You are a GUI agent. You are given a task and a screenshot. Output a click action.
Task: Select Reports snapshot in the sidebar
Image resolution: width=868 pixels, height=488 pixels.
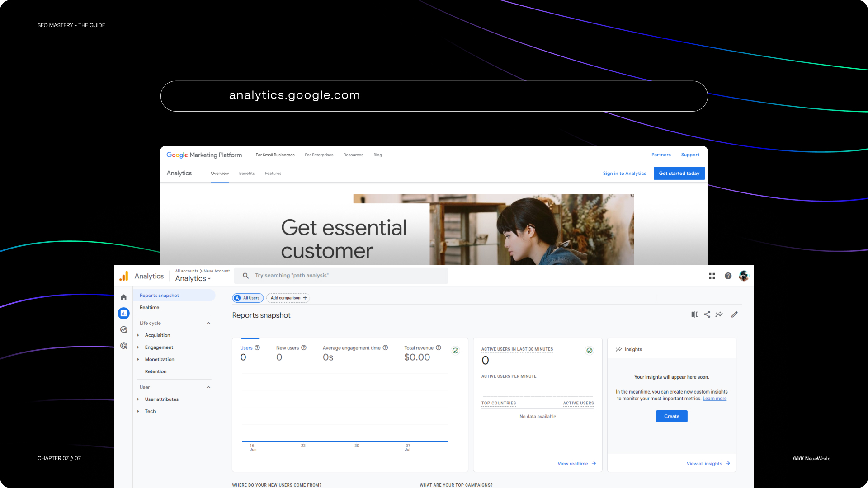(x=174, y=296)
